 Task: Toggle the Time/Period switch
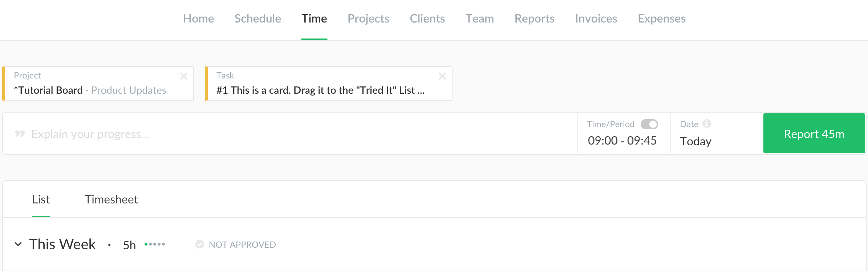pos(649,124)
